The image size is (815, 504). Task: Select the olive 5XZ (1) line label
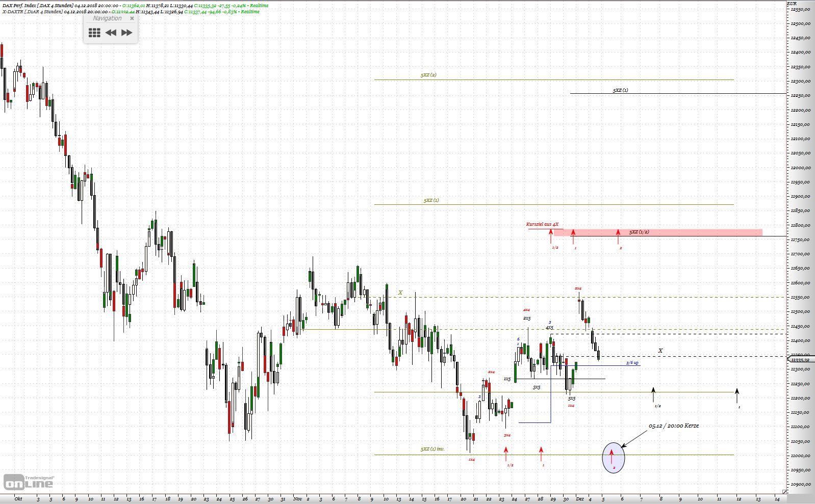[x=431, y=200]
